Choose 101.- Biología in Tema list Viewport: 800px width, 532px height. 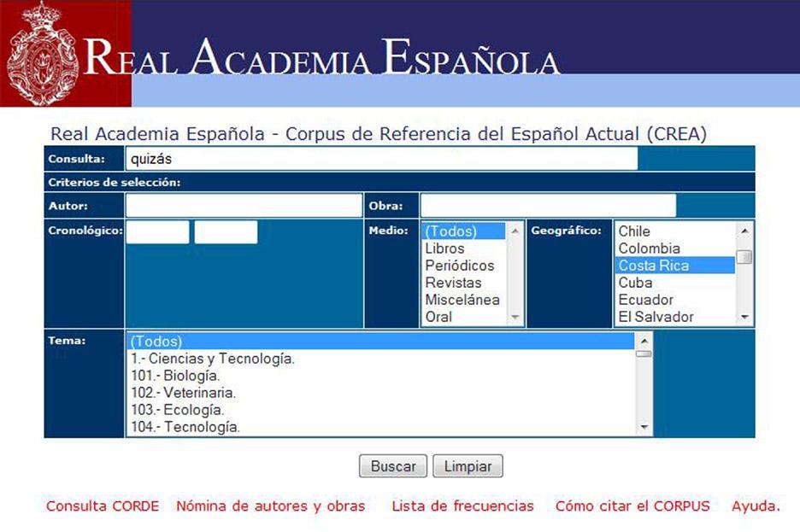380,376
